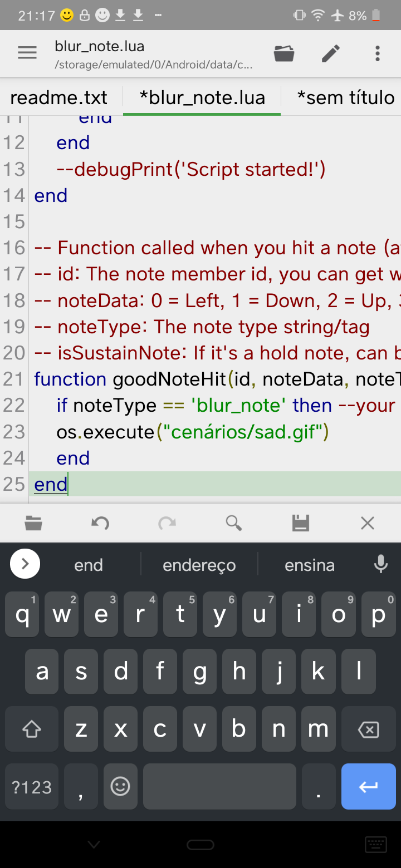This screenshot has width=401, height=868.
Task: Undo the last edit
Action: (100, 523)
